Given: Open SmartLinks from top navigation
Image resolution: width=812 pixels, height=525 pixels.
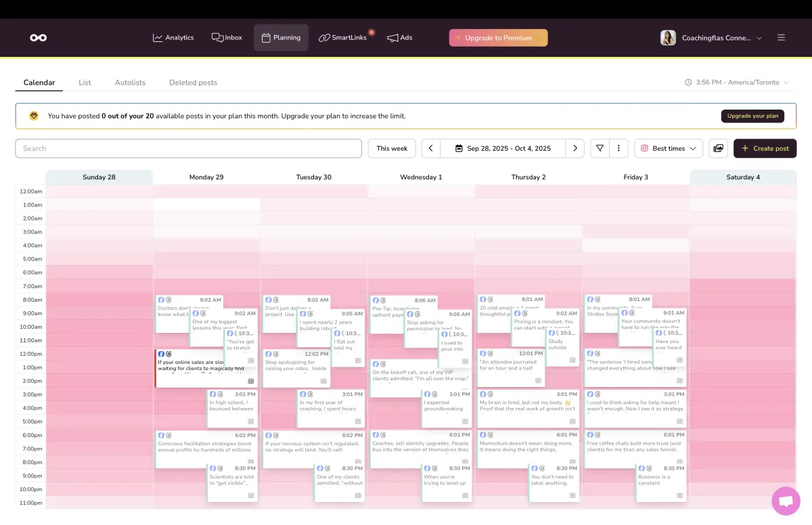Looking at the screenshot, I should 343,38.
